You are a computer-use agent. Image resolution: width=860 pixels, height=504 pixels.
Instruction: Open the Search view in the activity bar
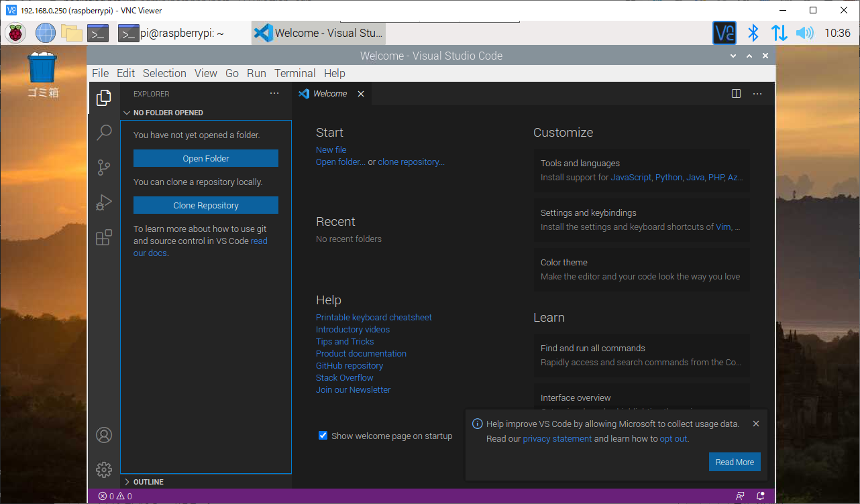(104, 133)
